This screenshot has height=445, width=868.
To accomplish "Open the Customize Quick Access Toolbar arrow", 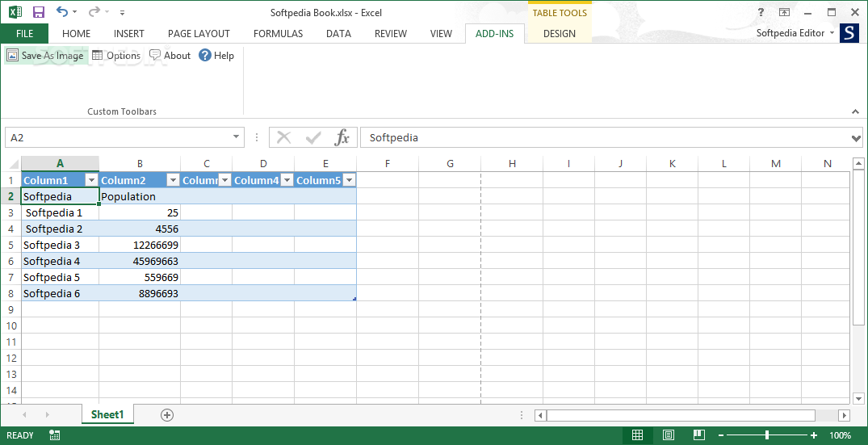I will [x=123, y=12].
